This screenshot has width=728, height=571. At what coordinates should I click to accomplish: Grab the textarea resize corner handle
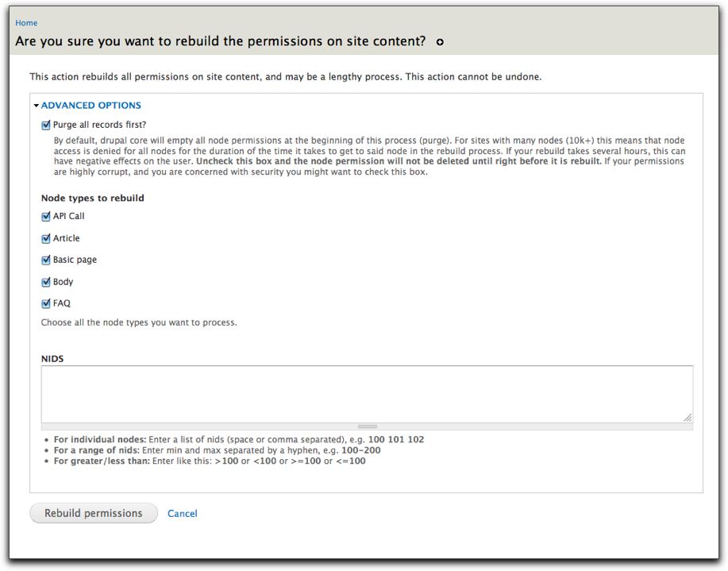click(688, 418)
